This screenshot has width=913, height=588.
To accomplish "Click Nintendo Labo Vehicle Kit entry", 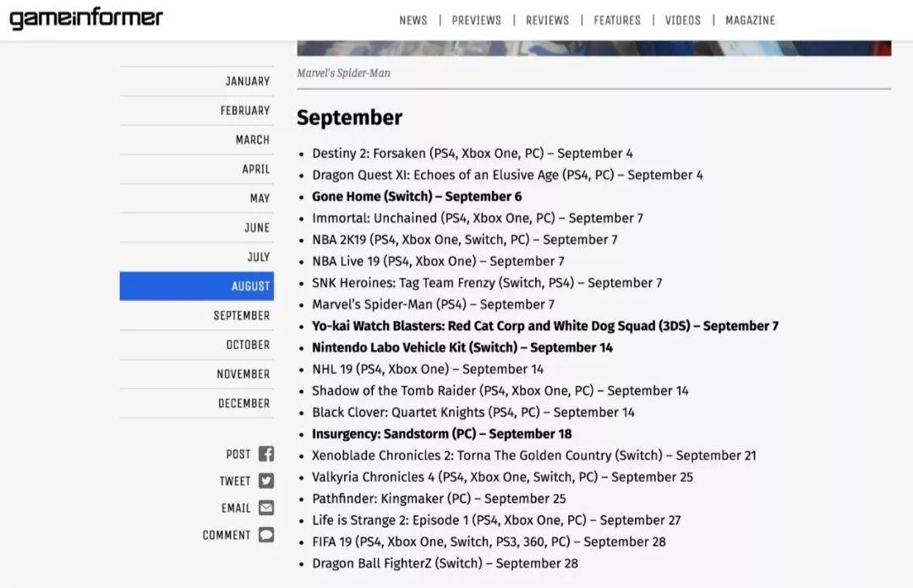I will tap(462, 347).
